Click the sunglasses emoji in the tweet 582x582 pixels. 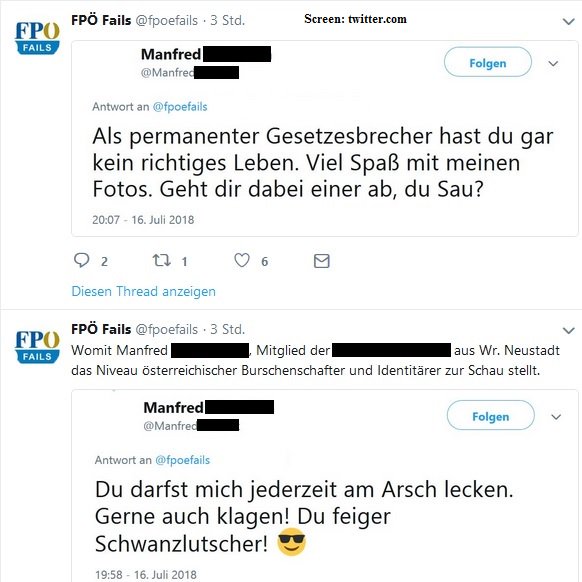(292, 542)
